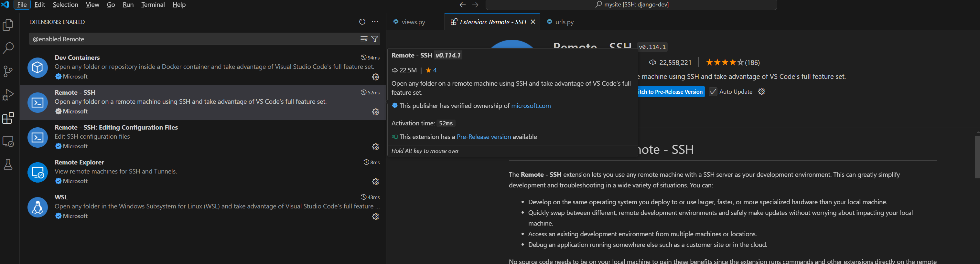The image size is (980, 264).
Task: Close the Extension: Remote - SSH tab
Action: point(533,22)
